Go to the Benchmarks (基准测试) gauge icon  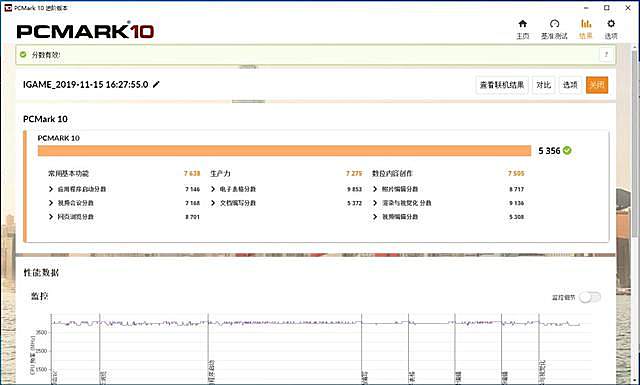click(554, 24)
